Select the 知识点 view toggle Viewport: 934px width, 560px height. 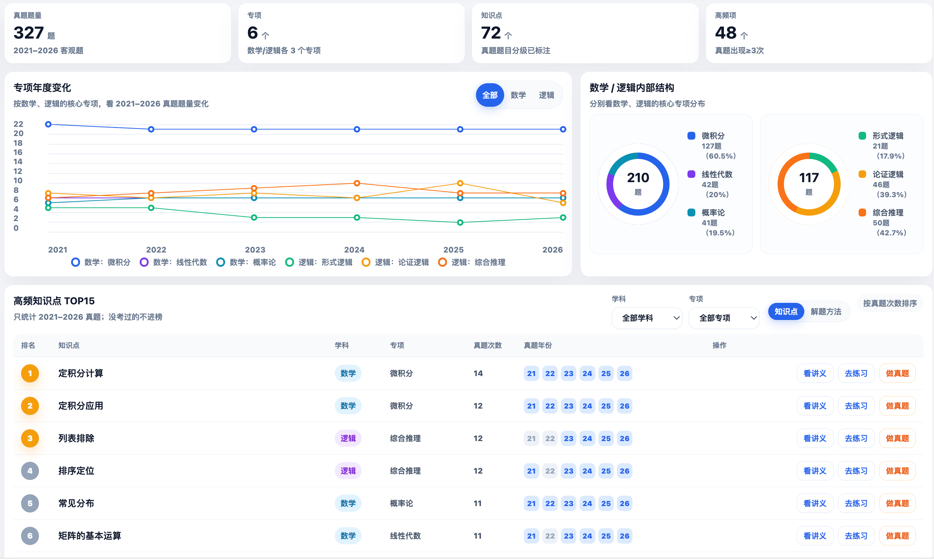tap(786, 312)
